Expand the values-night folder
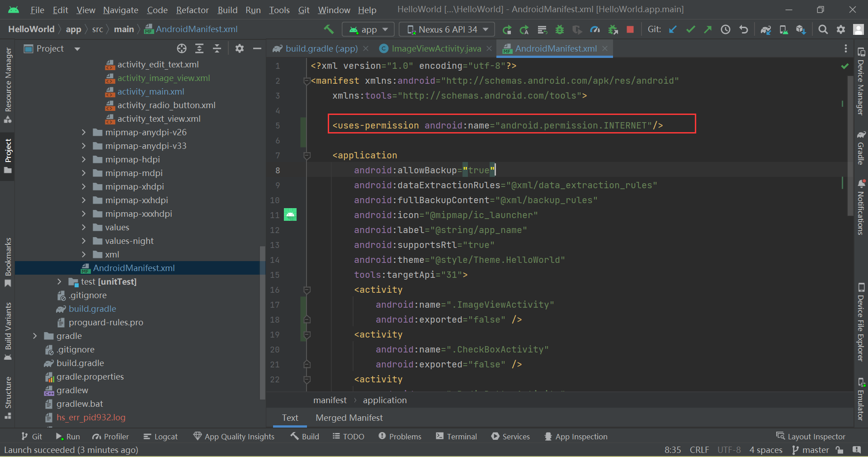868x457 pixels. point(84,241)
